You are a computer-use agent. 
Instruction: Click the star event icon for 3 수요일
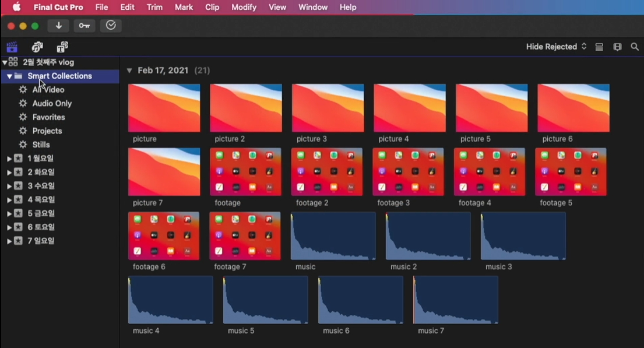pos(18,186)
